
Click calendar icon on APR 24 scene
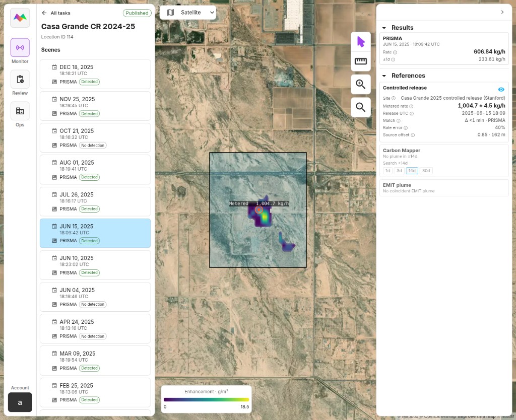tap(54, 322)
